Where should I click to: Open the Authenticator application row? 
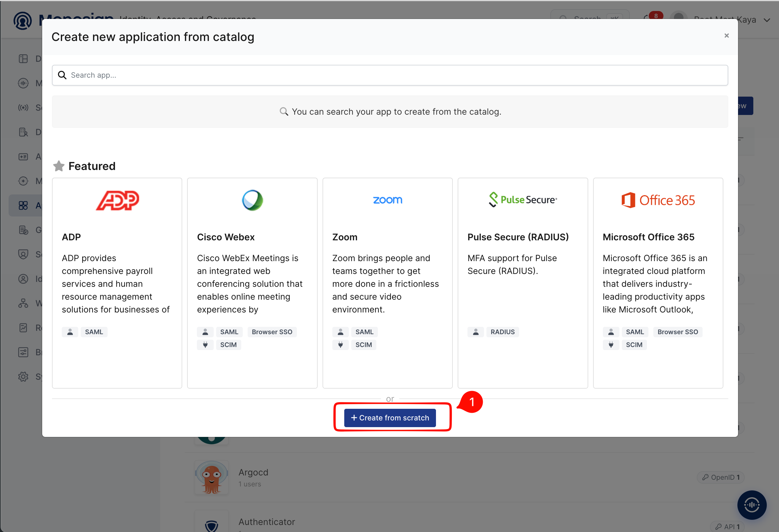click(x=469, y=518)
